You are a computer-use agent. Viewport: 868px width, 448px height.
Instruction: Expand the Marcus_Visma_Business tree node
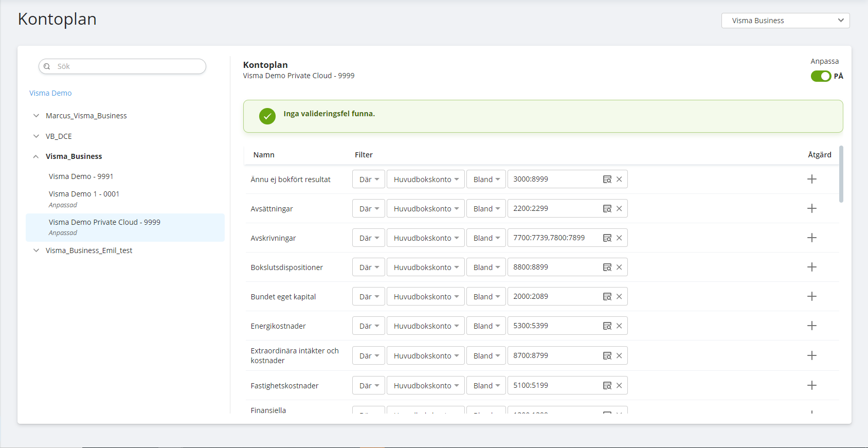tap(36, 116)
